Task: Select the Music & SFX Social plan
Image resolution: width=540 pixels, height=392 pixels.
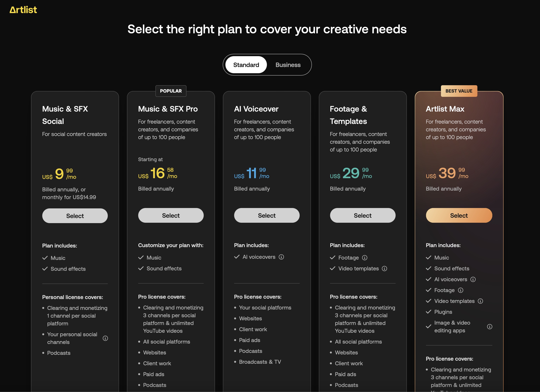Action: (75, 216)
